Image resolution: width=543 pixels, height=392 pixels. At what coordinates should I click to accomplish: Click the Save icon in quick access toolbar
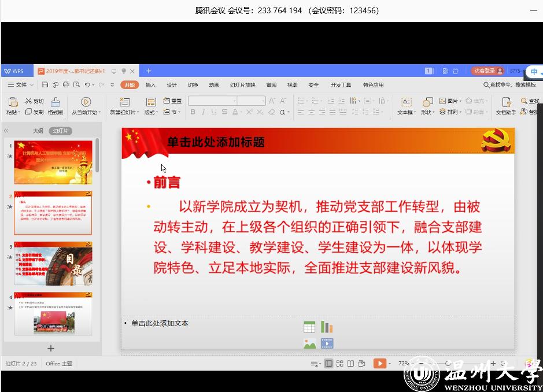point(46,85)
